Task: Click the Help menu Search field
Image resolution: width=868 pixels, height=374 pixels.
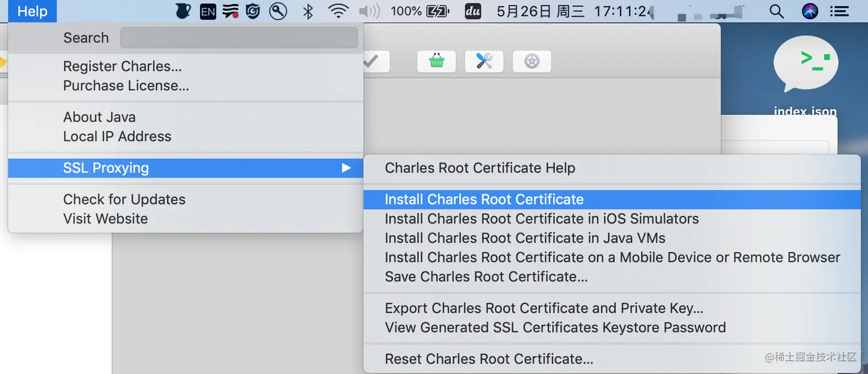Action: click(x=239, y=38)
